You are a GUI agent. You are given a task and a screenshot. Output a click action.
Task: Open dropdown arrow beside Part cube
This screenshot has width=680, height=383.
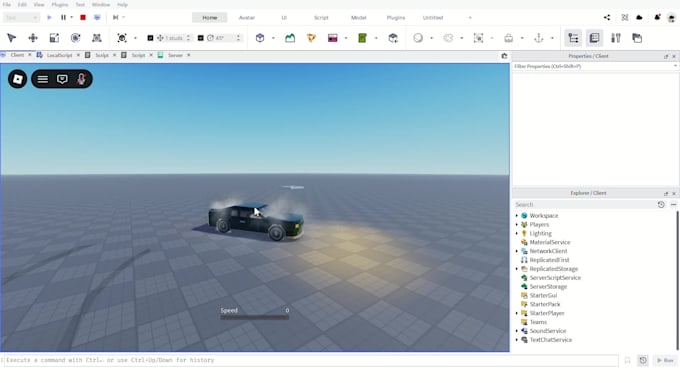pyautogui.click(x=273, y=38)
